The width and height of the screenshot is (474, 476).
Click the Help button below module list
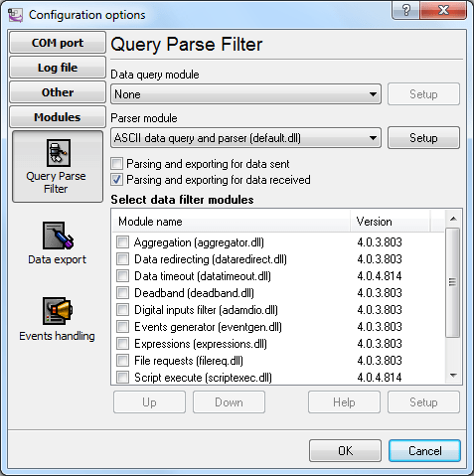point(344,402)
